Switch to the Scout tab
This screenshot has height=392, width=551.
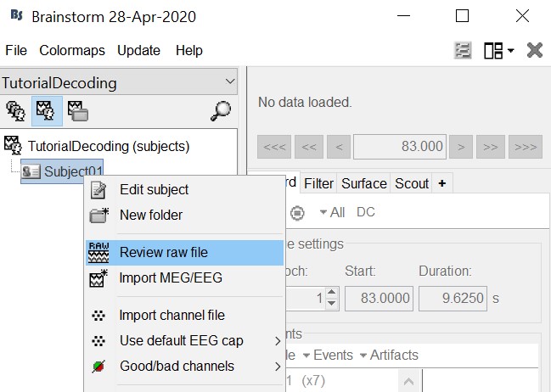click(412, 183)
